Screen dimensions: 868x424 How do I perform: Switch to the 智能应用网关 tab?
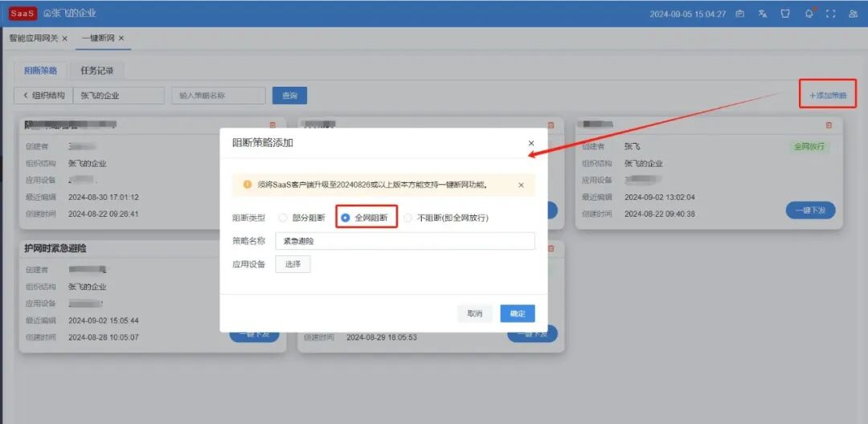click(33, 38)
